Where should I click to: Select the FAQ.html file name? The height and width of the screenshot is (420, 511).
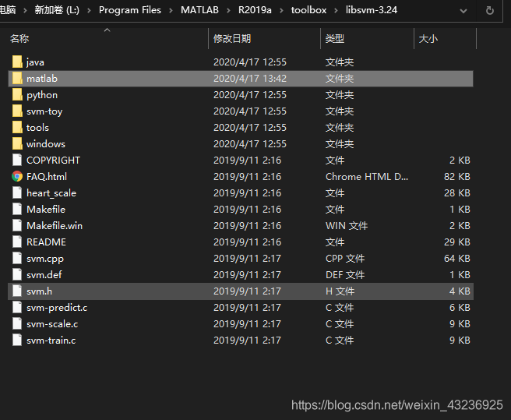click(x=47, y=176)
